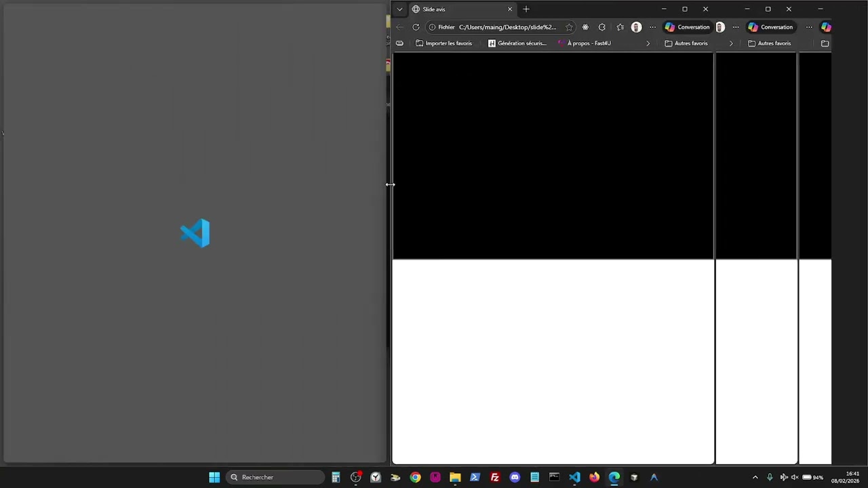Reload the page with refresh icon
Viewport: 868px width, 488px height.
416,27
